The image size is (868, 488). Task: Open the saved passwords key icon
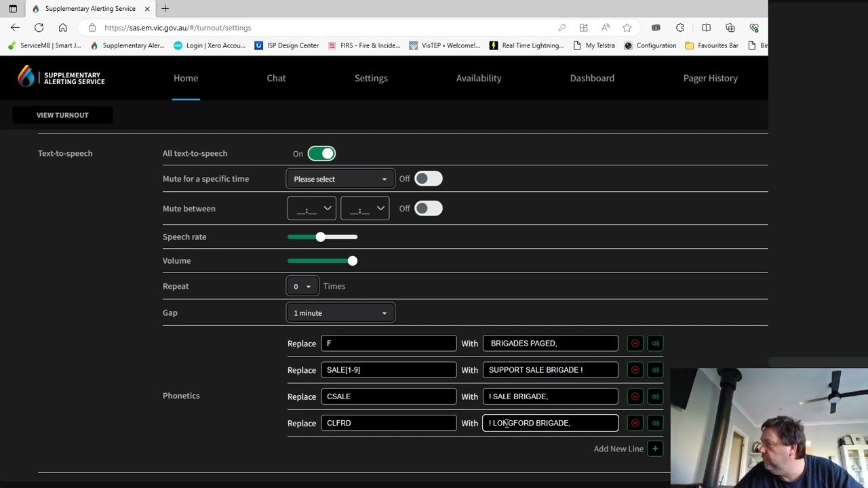pyautogui.click(x=561, y=28)
